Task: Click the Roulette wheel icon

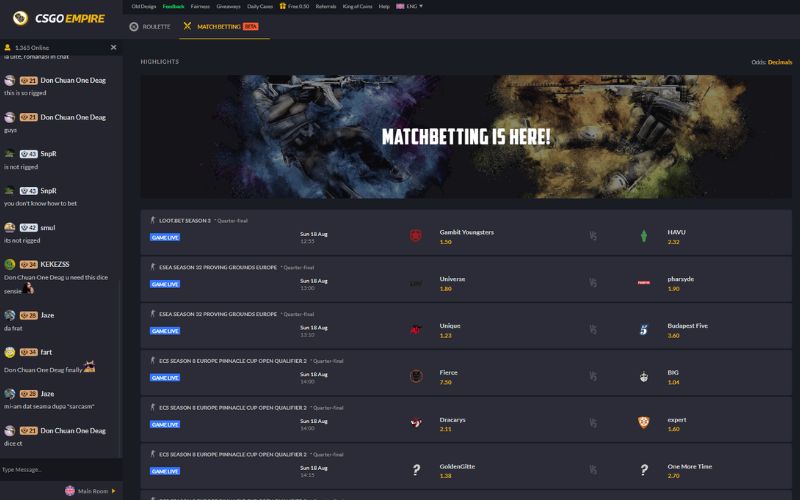Action: click(134, 27)
